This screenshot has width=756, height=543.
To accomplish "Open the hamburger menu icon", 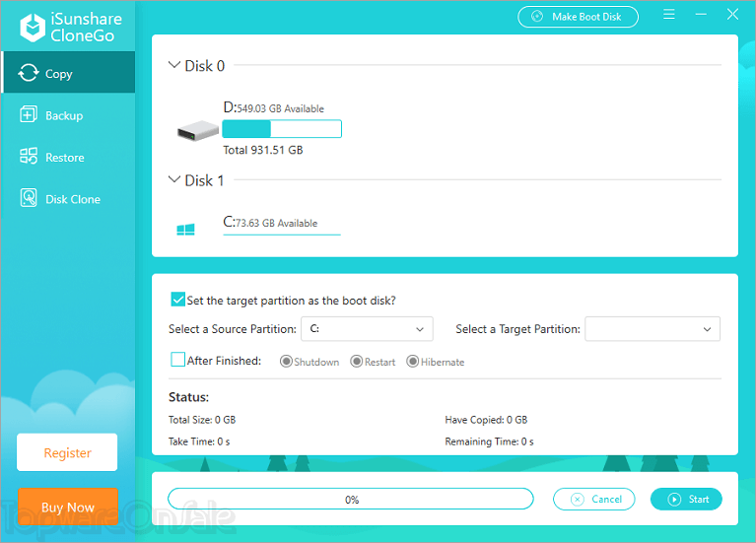I will 668,14.
